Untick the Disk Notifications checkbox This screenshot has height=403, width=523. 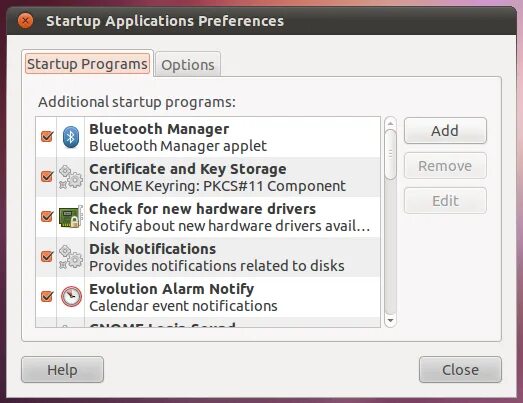click(x=47, y=256)
